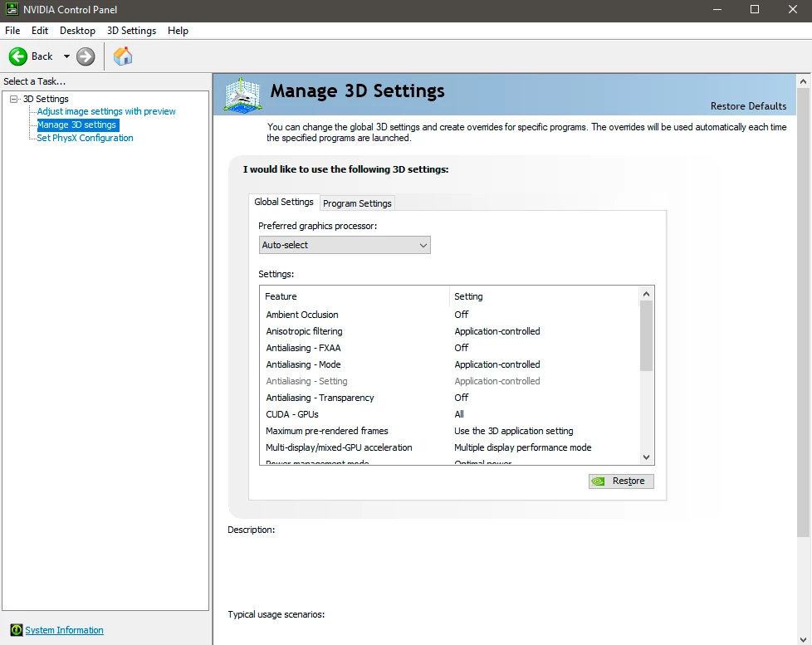Select the Antialiasing - FXAA feature row
This screenshot has width=812, height=645.
pyautogui.click(x=449, y=348)
